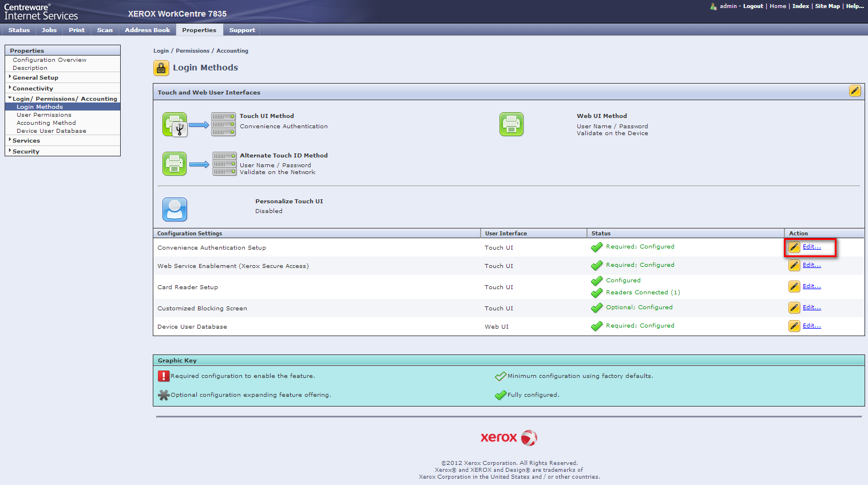This screenshot has height=485, width=868.
Task: Click the Web UI Method printer icon
Action: [x=511, y=124]
